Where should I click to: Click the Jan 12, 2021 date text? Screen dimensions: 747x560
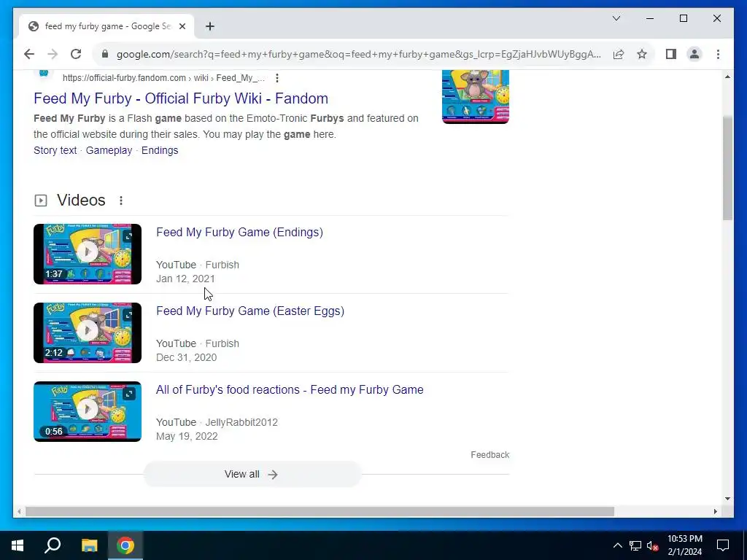[185, 279]
